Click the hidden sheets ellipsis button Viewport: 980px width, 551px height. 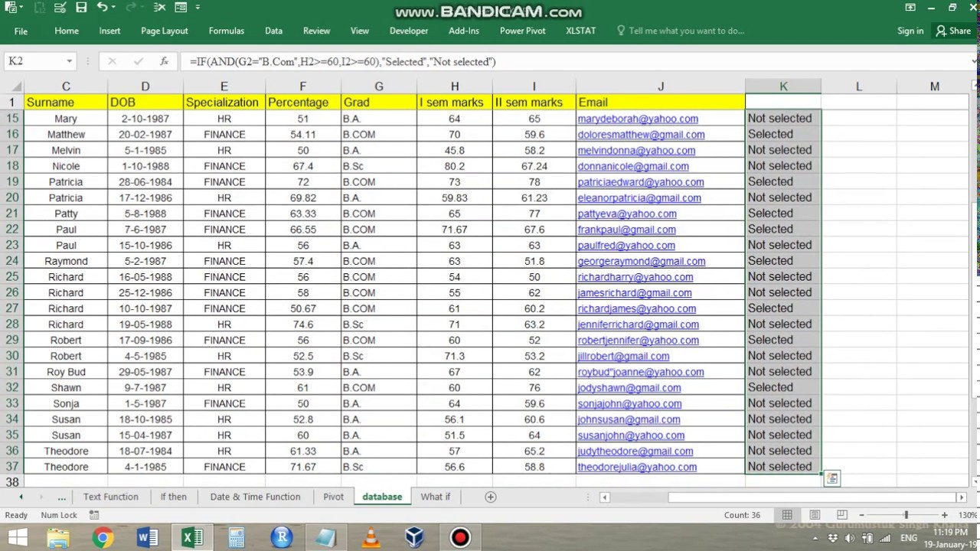point(61,497)
